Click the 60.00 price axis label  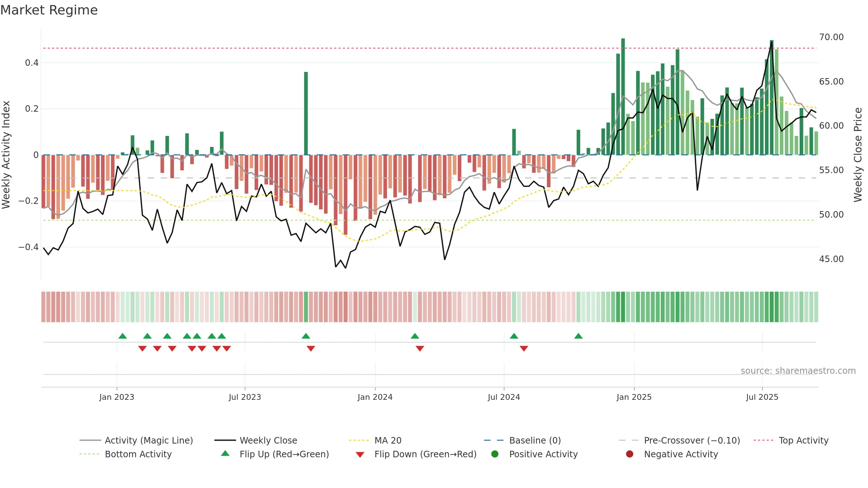(x=831, y=125)
